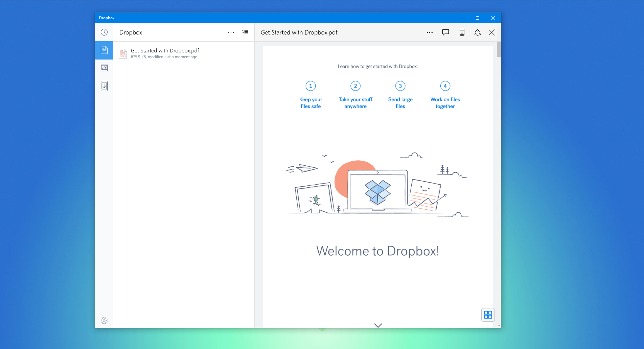This screenshot has height=349, width=644.
Task: Maximize the Dropbox window
Action: pyautogui.click(x=478, y=18)
